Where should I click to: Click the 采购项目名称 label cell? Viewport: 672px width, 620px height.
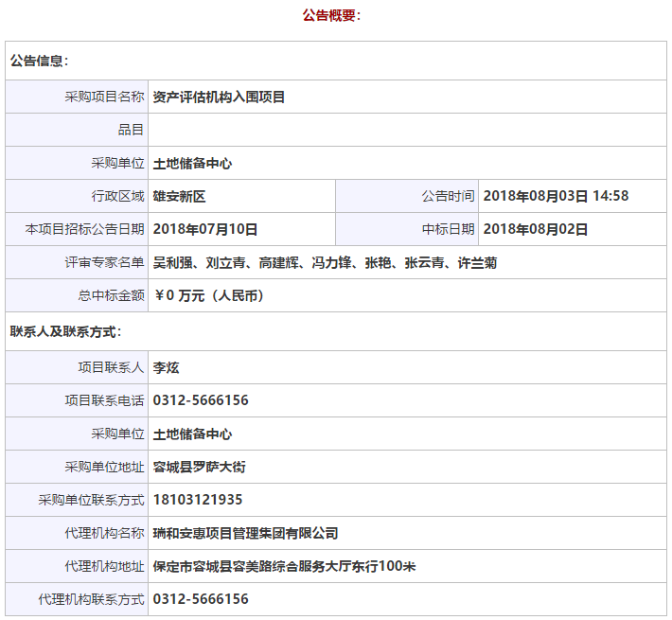[104, 97]
